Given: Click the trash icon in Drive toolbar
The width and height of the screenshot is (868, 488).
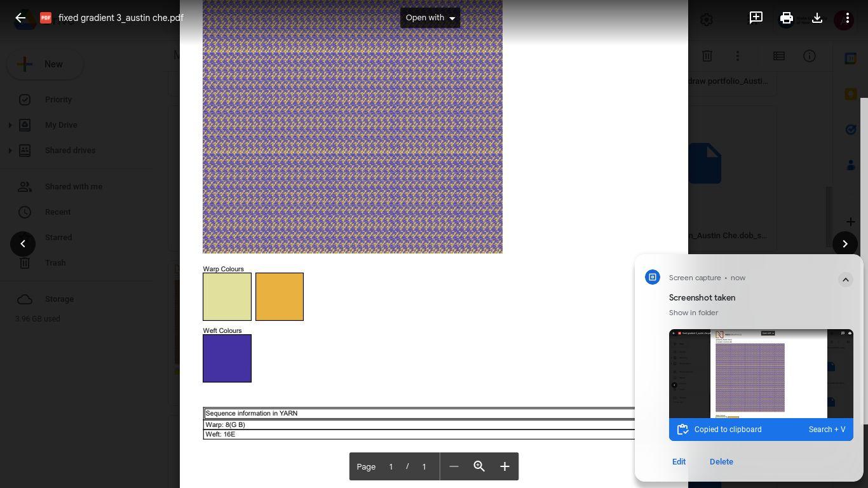Looking at the screenshot, I should (x=707, y=56).
